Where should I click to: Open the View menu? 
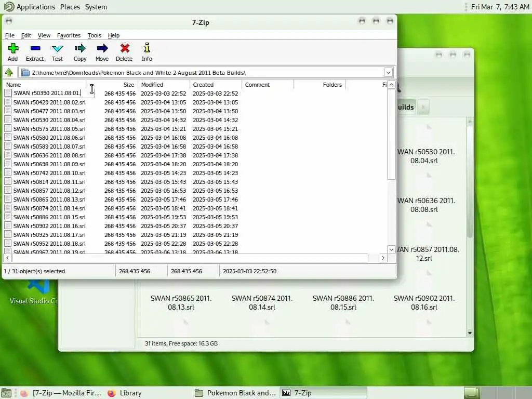(x=44, y=35)
